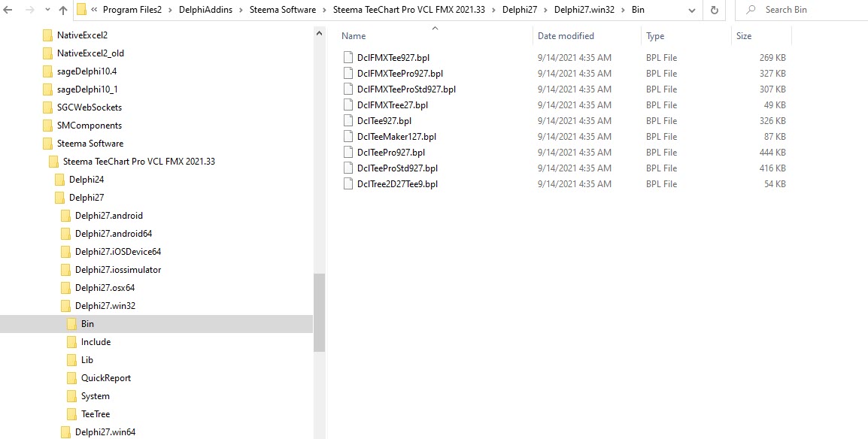Sort files by Size column
This screenshot has height=439, width=868.
coord(744,36)
